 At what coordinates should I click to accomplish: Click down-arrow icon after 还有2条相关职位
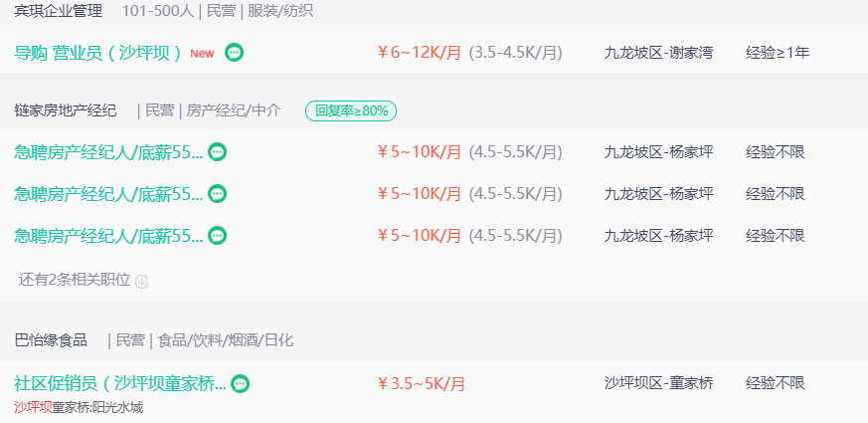tap(142, 281)
